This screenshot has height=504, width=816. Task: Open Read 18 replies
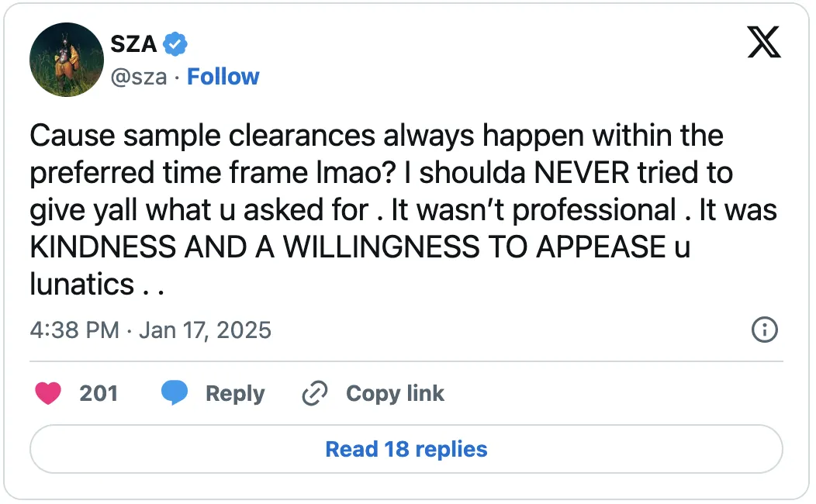[406, 450]
